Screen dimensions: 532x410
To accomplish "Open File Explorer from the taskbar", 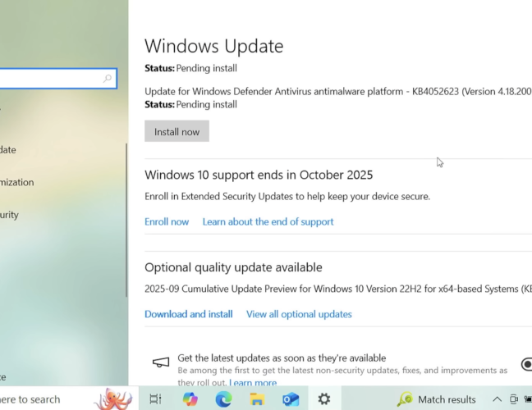I will 257,399.
